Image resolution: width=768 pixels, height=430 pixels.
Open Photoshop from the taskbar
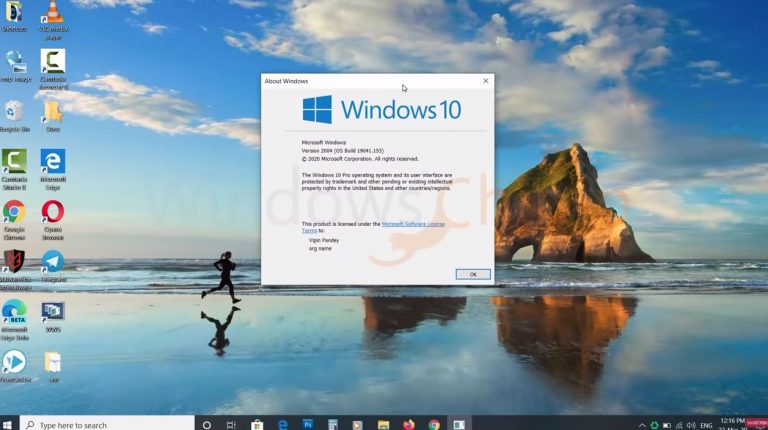(x=308, y=425)
